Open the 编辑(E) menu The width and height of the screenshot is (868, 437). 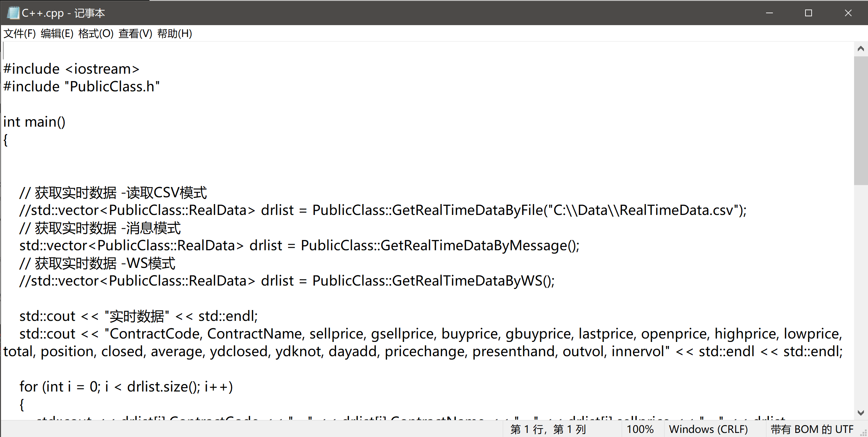tap(57, 34)
